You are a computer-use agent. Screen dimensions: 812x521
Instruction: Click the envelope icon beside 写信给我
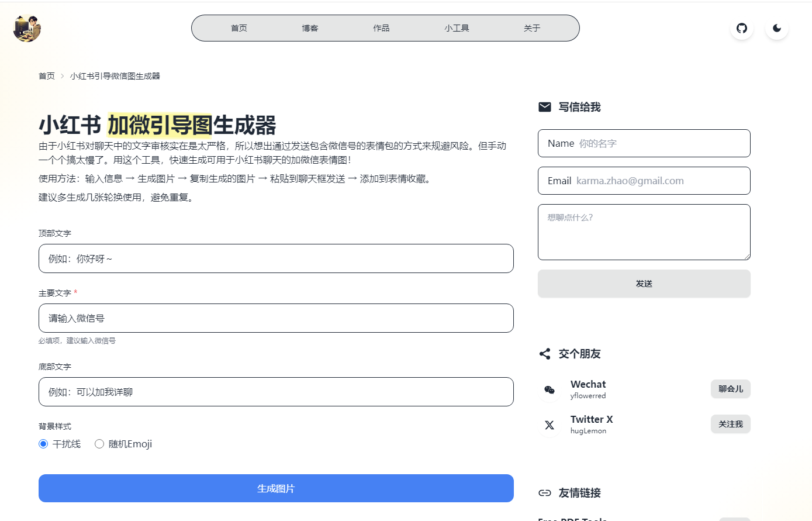(545, 107)
